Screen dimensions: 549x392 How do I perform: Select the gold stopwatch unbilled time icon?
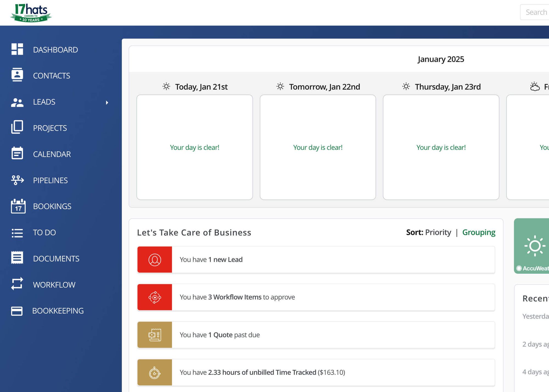(x=155, y=372)
